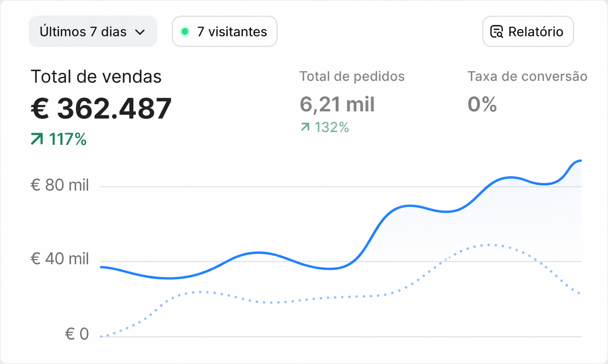Click the chevron on the date filter
This screenshot has width=608, height=364.
(140, 32)
